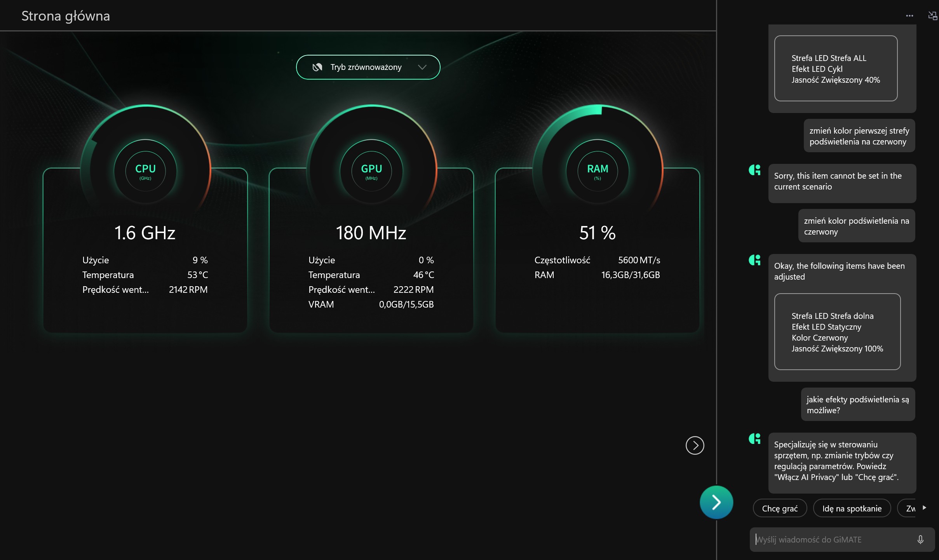Open the three-dots menu above chat
The width and height of the screenshot is (939, 560).
(x=909, y=16)
